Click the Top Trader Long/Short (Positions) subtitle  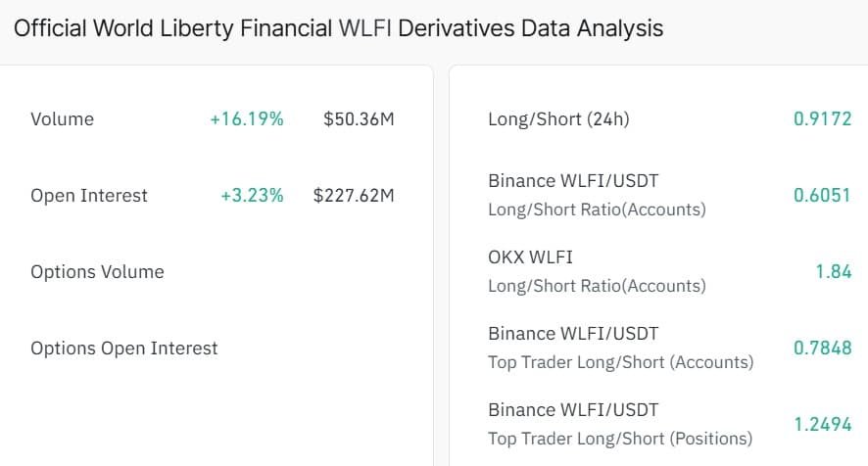click(x=620, y=439)
